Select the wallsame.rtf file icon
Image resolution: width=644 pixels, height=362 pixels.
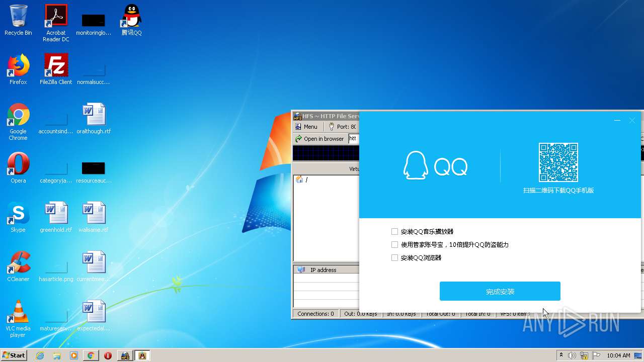pyautogui.click(x=94, y=217)
